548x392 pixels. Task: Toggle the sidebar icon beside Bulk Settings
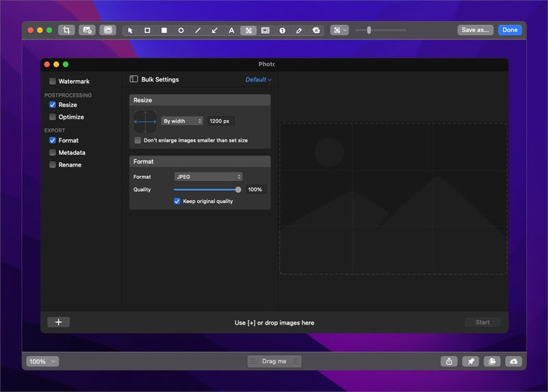134,79
